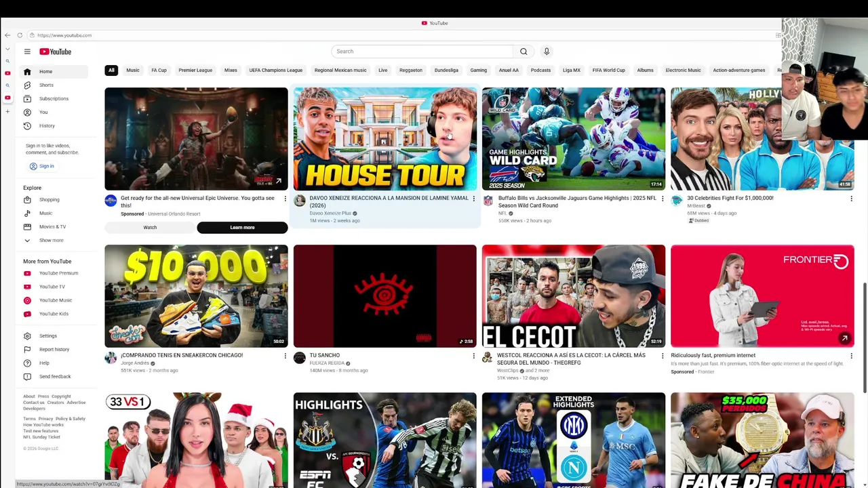Click the YouTube logo
Viewport: 868px width, 488px height.
pos(55,52)
